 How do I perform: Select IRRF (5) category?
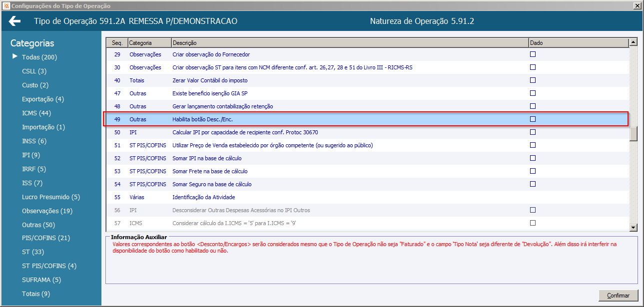pyautogui.click(x=34, y=169)
